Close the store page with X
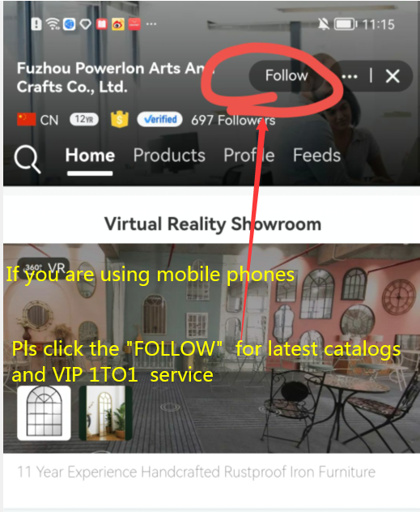The image size is (420, 512). [x=392, y=76]
